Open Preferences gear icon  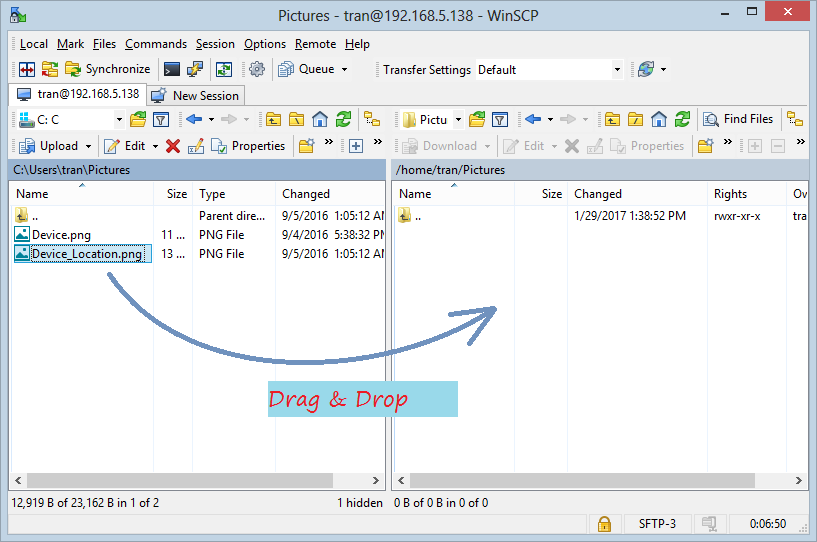tap(257, 69)
